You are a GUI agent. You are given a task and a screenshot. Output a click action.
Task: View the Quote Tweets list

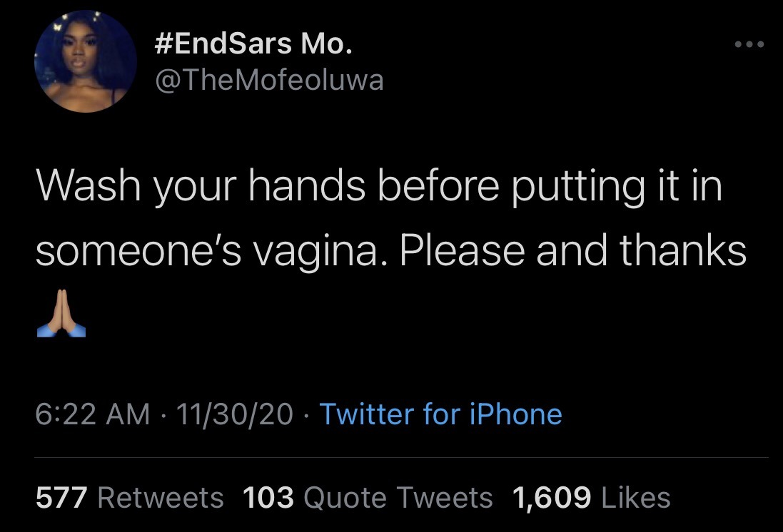(398, 497)
